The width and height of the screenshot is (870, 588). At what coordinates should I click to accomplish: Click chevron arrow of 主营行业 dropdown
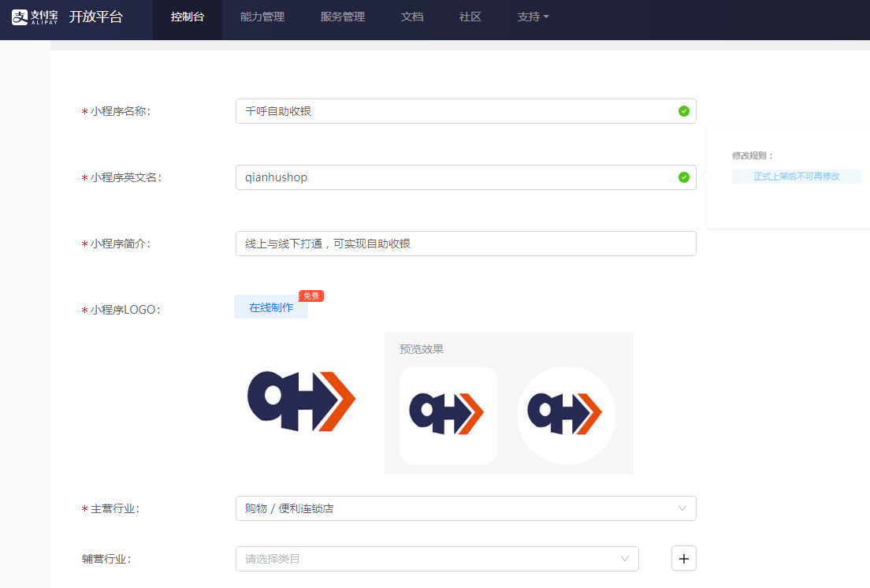coord(682,508)
